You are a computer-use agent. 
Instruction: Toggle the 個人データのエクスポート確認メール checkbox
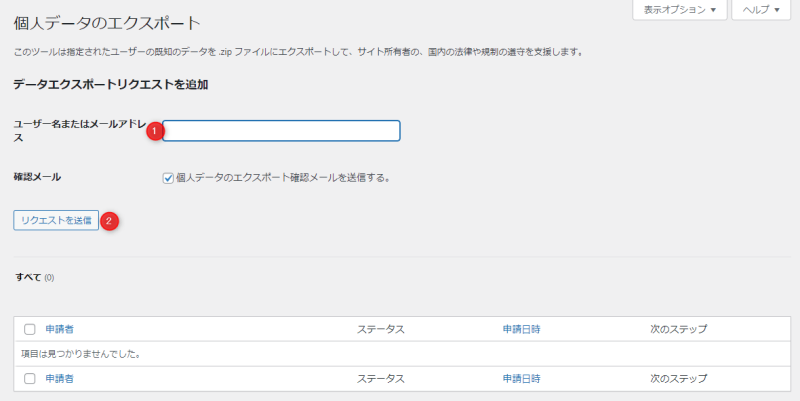click(x=168, y=178)
